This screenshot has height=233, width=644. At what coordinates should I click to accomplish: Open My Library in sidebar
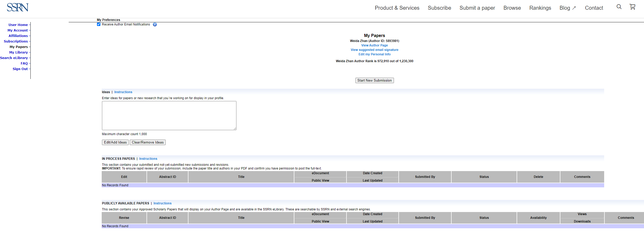coord(18,52)
